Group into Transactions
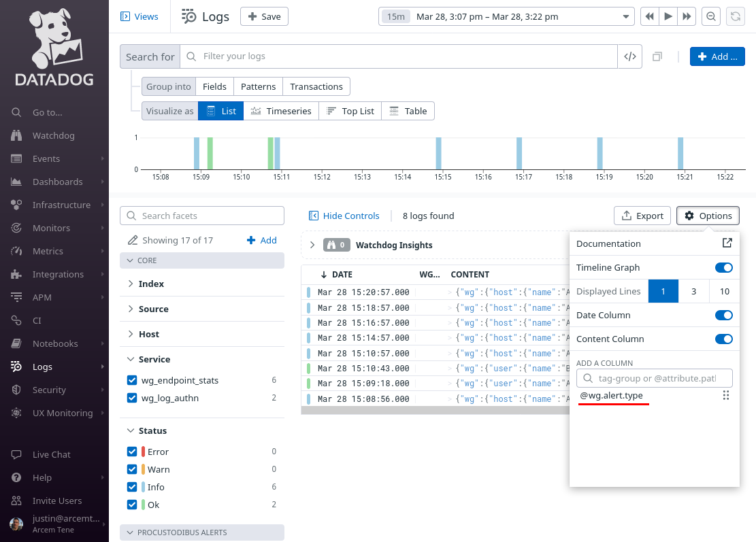The width and height of the screenshot is (756, 542). pyautogui.click(x=316, y=87)
